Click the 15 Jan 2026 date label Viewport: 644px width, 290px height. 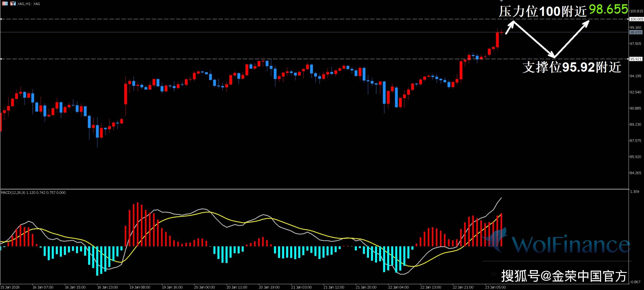[x=10, y=287]
